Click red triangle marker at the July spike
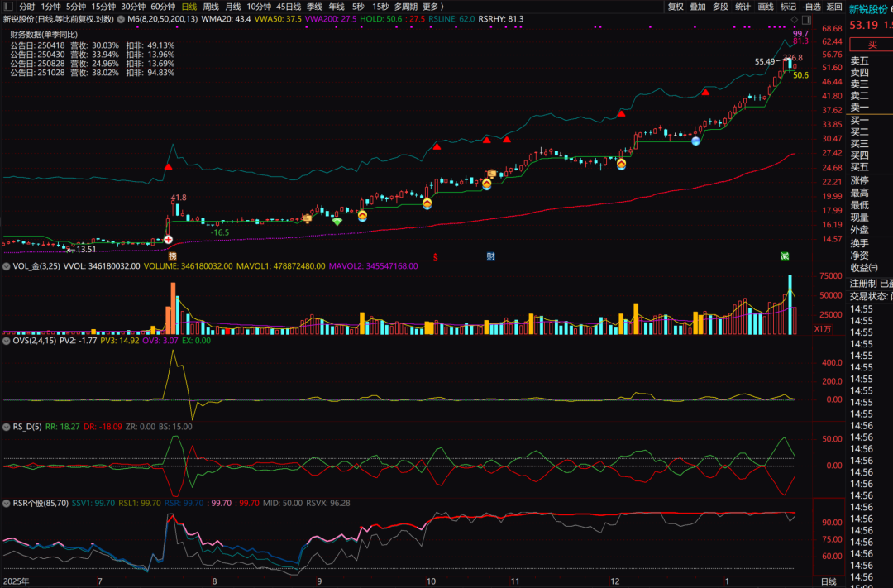Image resolution: width=893 pixels, height=588 pixels. click(x=168, y=167)
